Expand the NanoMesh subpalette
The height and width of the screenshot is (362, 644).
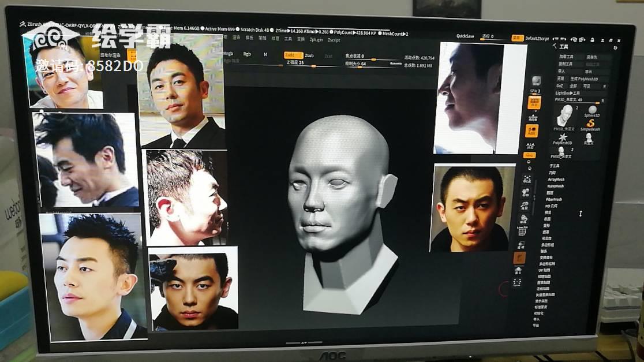(x=555, y=186)
